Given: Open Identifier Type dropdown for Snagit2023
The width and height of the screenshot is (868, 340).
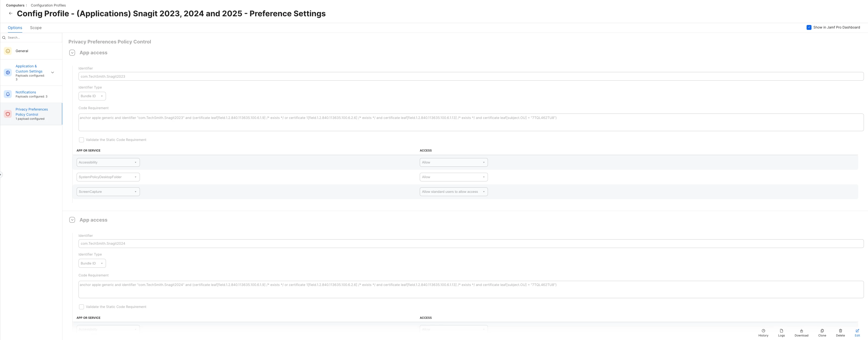Looking at the screenshot, I should pyautogui.click(x=92, y=96).
